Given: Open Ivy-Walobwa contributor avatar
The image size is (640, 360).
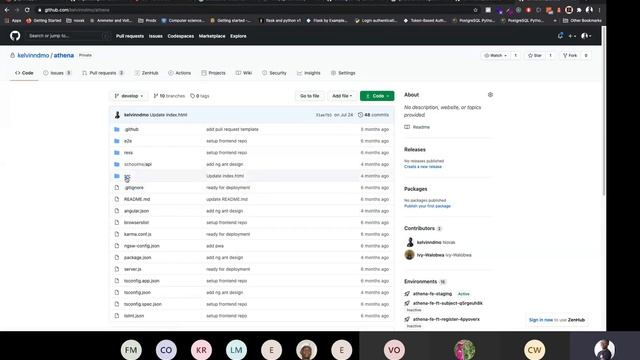Looking at the screenshot, I should click(x=410, y=255).
